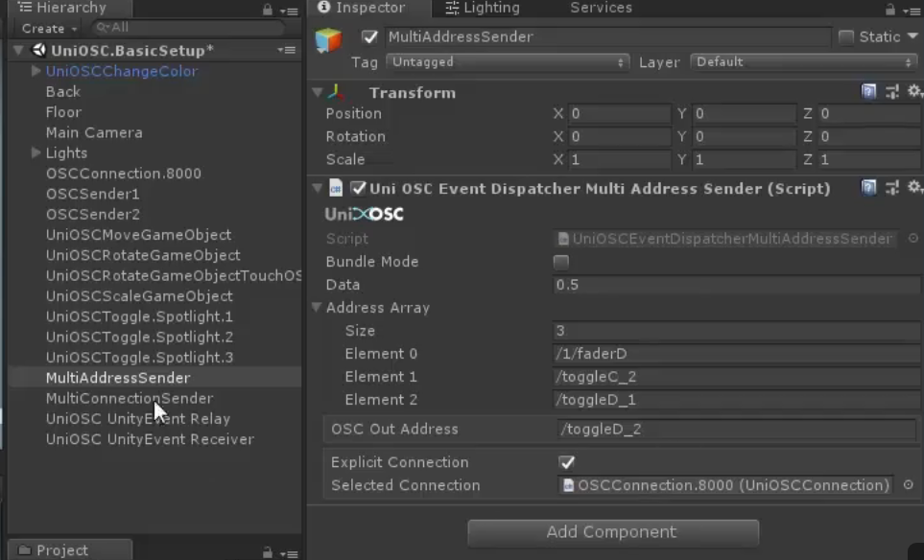Image resolution: width=924 pixels, height=560 pixels.
Task: Toggle the Static checkbox
Action: tap(845, 36)
